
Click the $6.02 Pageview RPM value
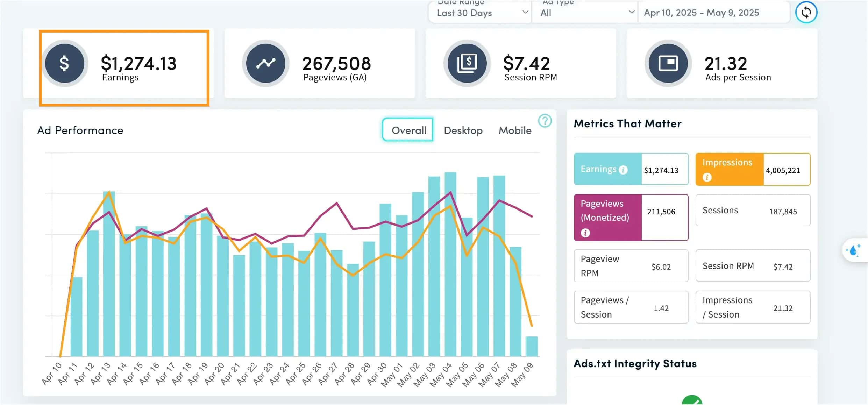click(661, 267)
